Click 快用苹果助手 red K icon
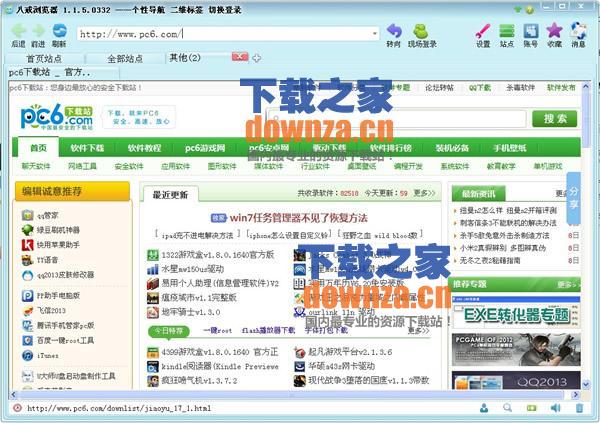600x423 pixels. [x=28, y=245]
